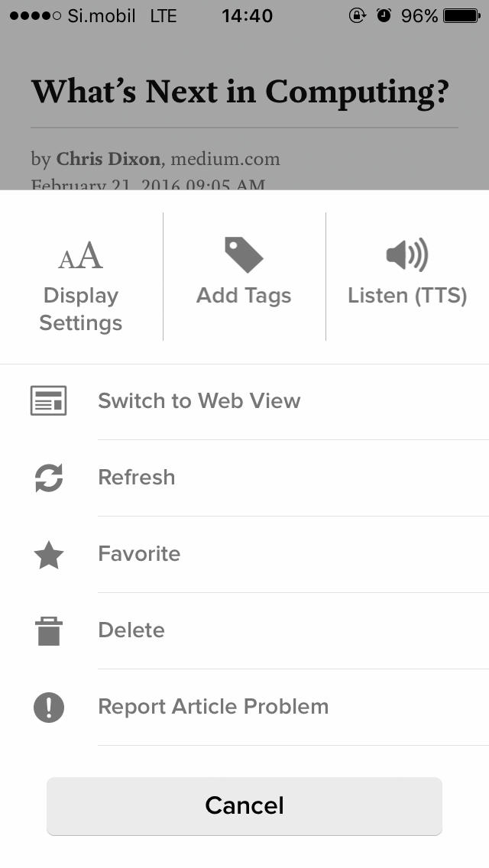
Task: Tap the Delete trash can icon
Action: click(49, 630)
